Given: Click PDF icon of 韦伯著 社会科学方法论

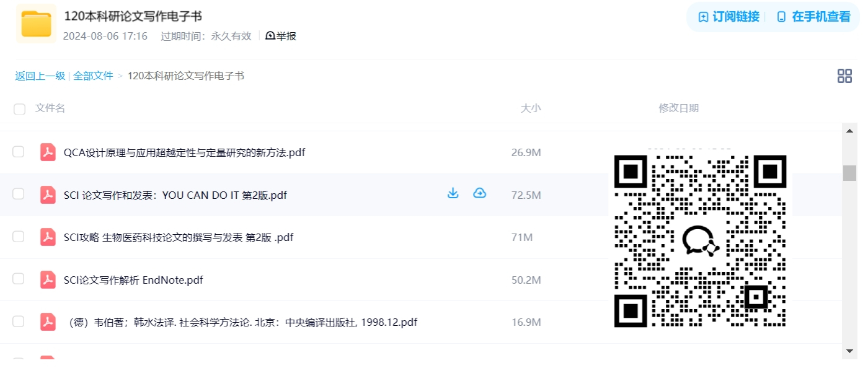Looking at the screenshot, I should coord(48,322).
